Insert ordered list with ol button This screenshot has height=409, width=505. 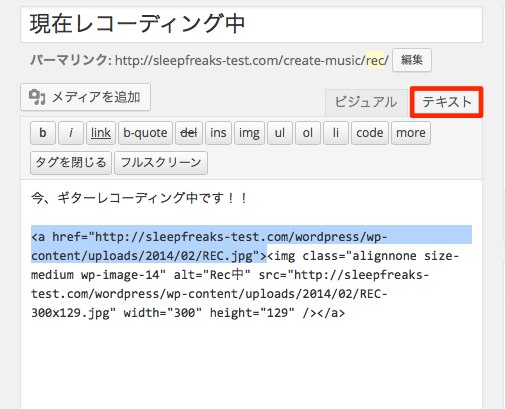[x=308, y=133]
